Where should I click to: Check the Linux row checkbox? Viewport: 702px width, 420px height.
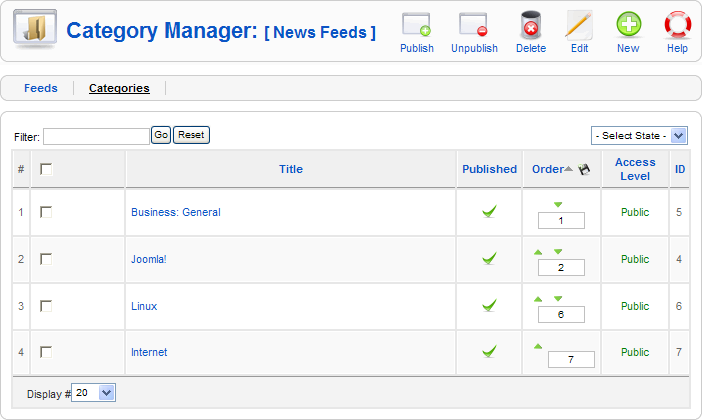click(x=46, y=306)
